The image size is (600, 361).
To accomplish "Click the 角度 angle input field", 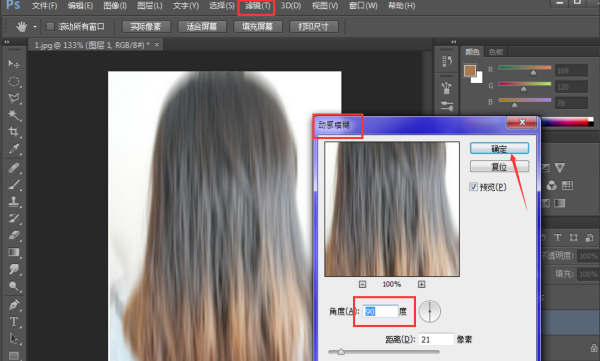I will (x=380, y=311).
